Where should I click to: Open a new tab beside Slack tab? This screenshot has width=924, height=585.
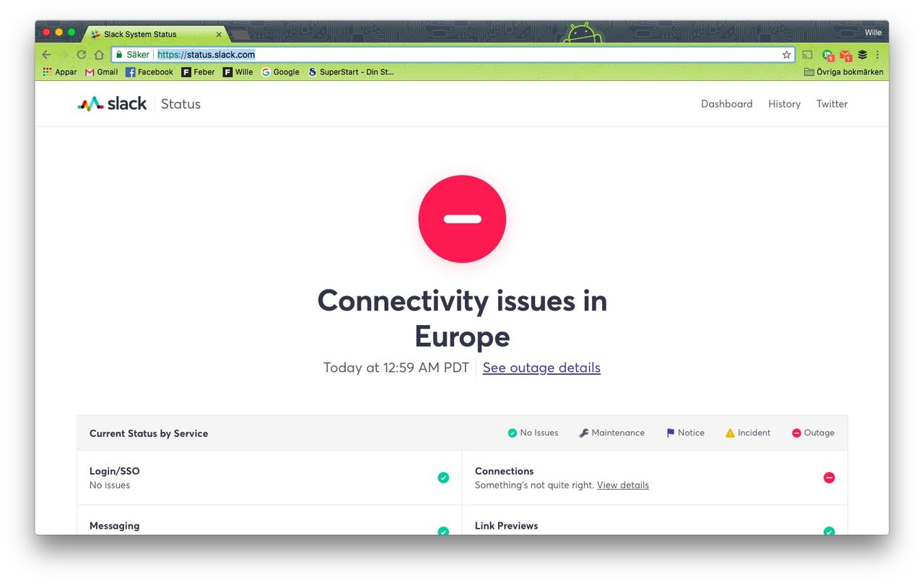[x=240, y=35]
